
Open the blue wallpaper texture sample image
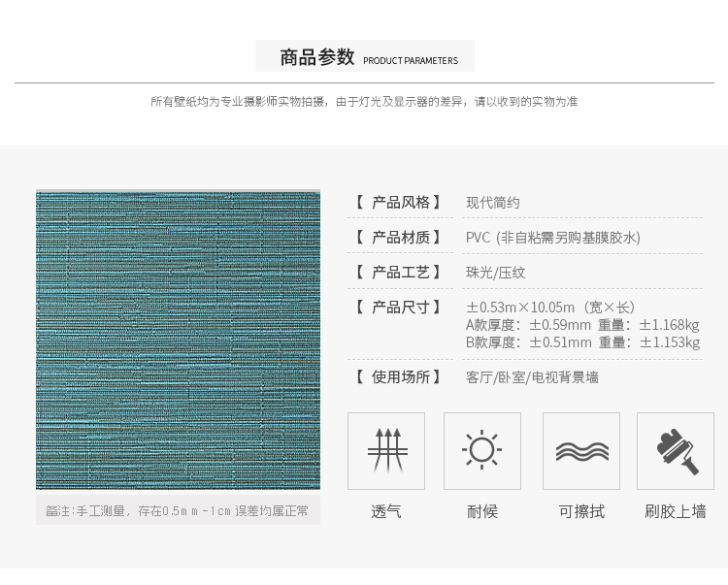[178, 340]
